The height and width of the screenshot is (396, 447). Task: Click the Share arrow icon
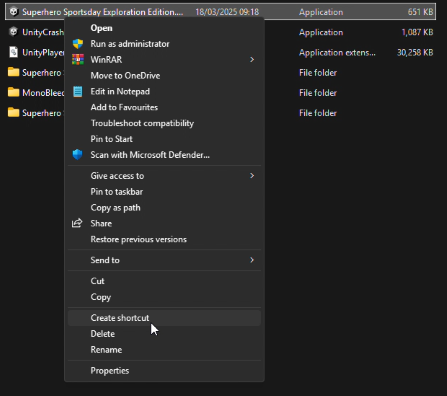pyautogui.click(x=77, y=223)
